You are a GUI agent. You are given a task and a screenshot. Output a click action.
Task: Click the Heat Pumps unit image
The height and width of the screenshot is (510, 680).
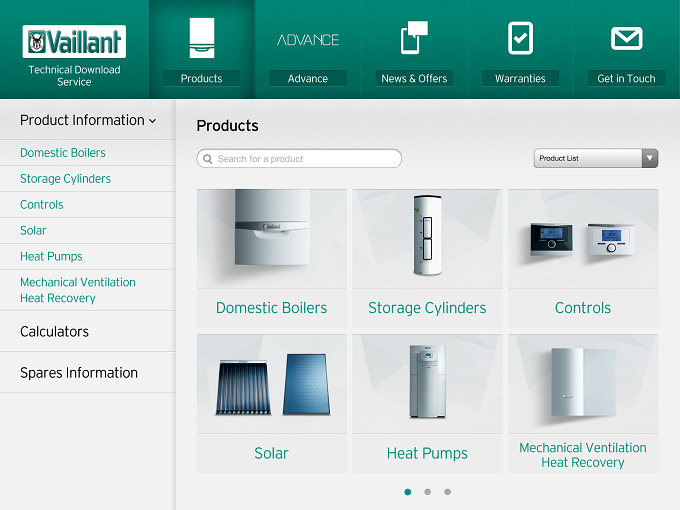(428, 384)
